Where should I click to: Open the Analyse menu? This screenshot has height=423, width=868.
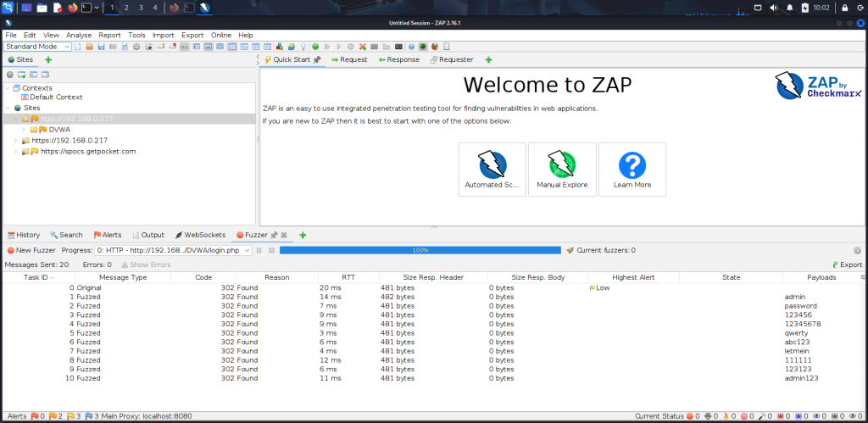tap(79, 35)
